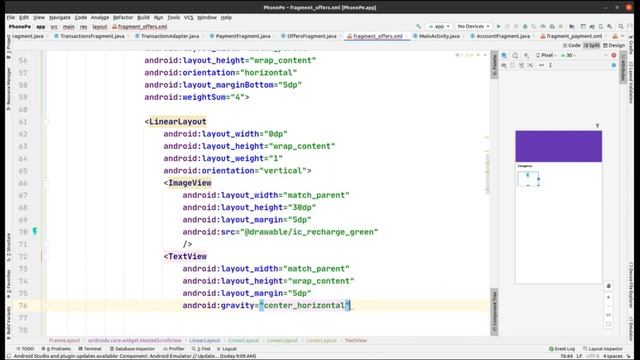Screen dimensions: 640x360
Task: Click the layout breadcrumb in the navigation bar
Action: (x=100, y=27)
